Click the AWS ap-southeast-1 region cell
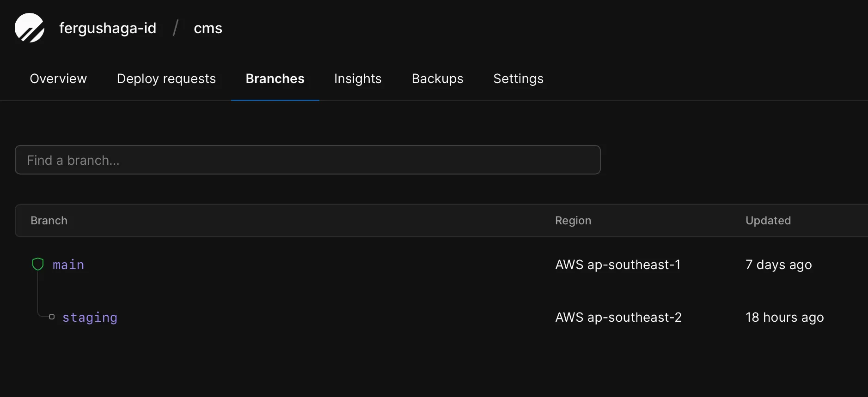Viewport: 868px width, 397px height. tap(617, 265)
